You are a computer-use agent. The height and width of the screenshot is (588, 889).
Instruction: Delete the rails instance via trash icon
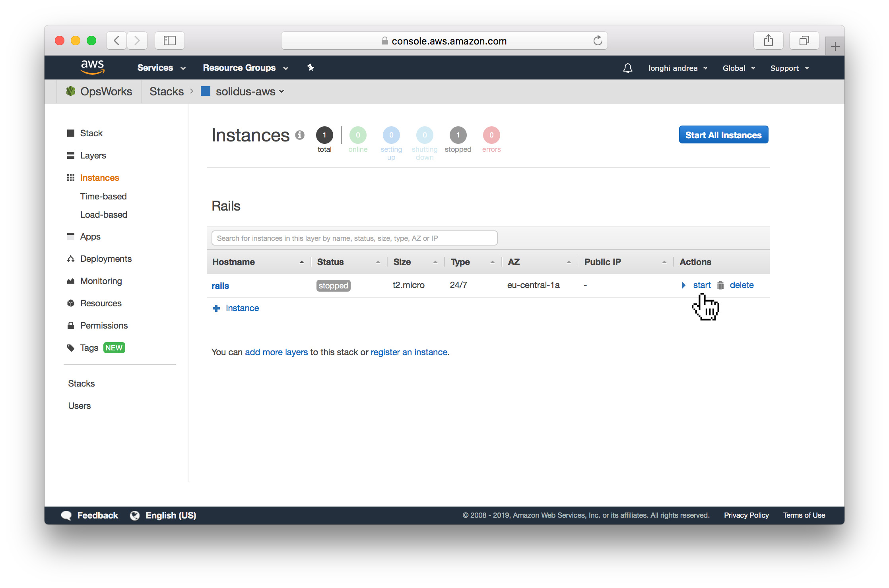[x=720, y=285]
